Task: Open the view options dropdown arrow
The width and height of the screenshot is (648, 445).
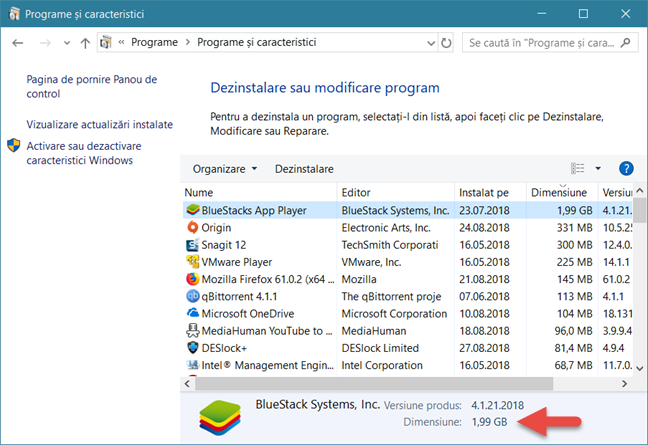Action: coord(598,168)
